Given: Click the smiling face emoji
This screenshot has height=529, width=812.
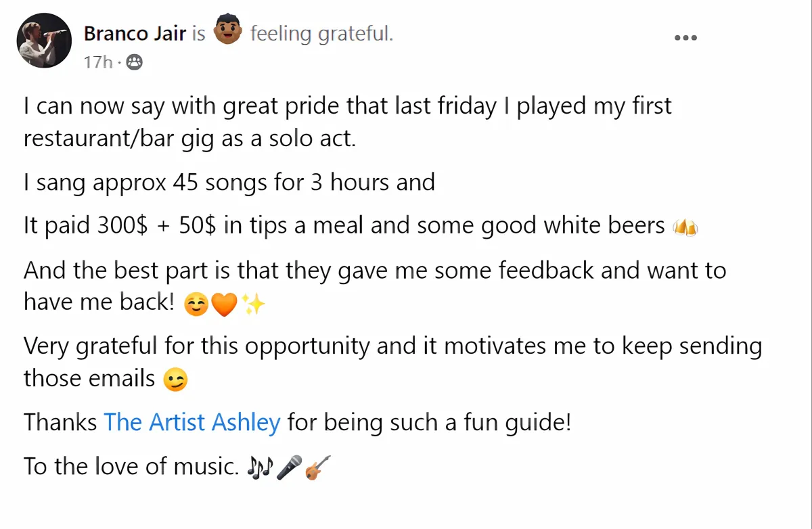Looking at the screenshot, I should click(x=196, y=306).
